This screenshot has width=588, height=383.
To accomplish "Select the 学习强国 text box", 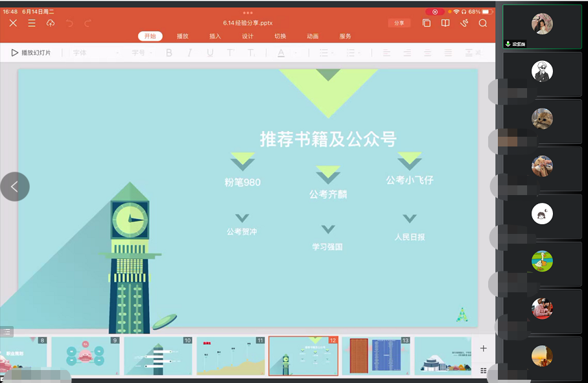I will coord(327,247).
